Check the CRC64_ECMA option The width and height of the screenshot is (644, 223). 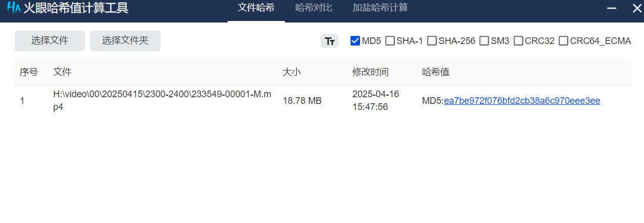563,41
